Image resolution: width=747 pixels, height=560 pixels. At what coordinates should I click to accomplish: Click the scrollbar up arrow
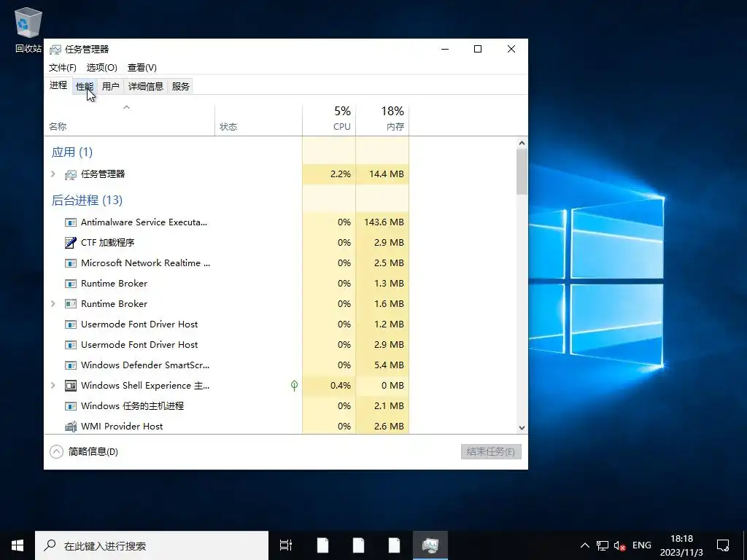pyautogui.click(x=522, y=143)
